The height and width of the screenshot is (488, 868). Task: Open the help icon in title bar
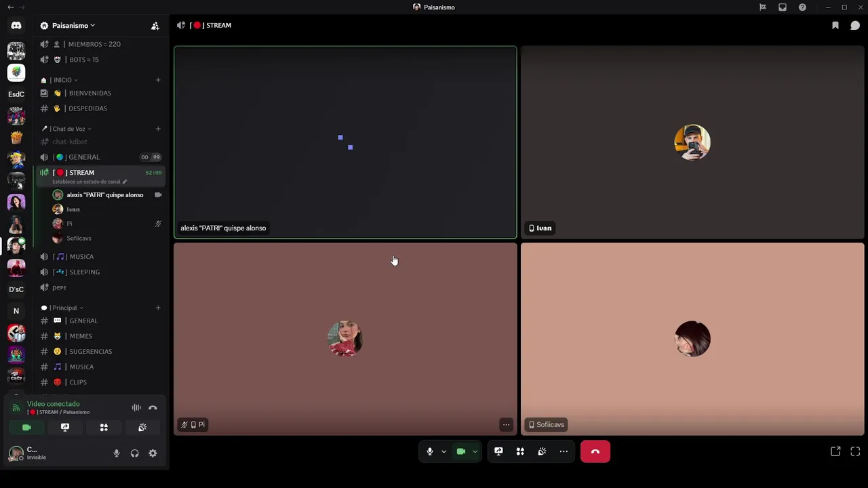coord(802,7)
